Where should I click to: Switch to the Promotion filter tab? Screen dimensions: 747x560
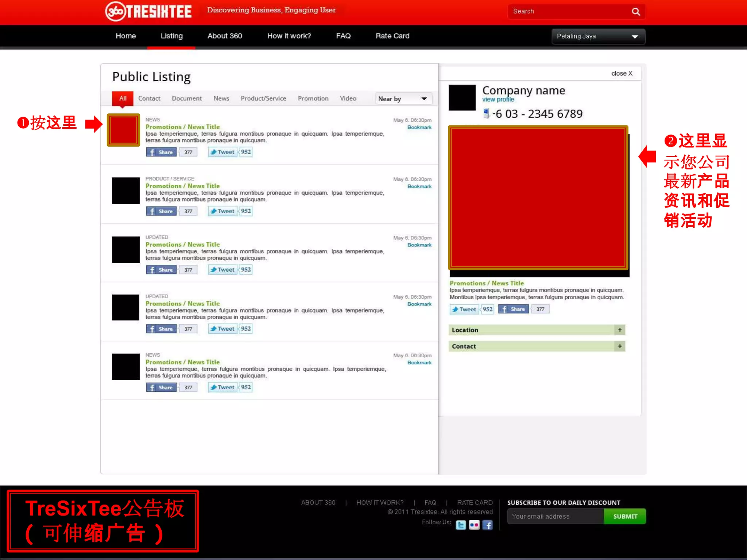pos(313,98)
